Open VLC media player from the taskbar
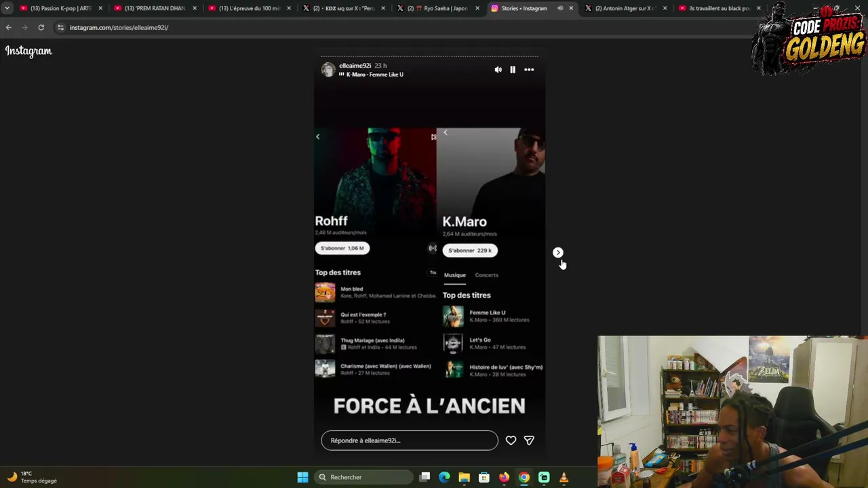This screenshot has height=488, width=868. pos(564,477)
